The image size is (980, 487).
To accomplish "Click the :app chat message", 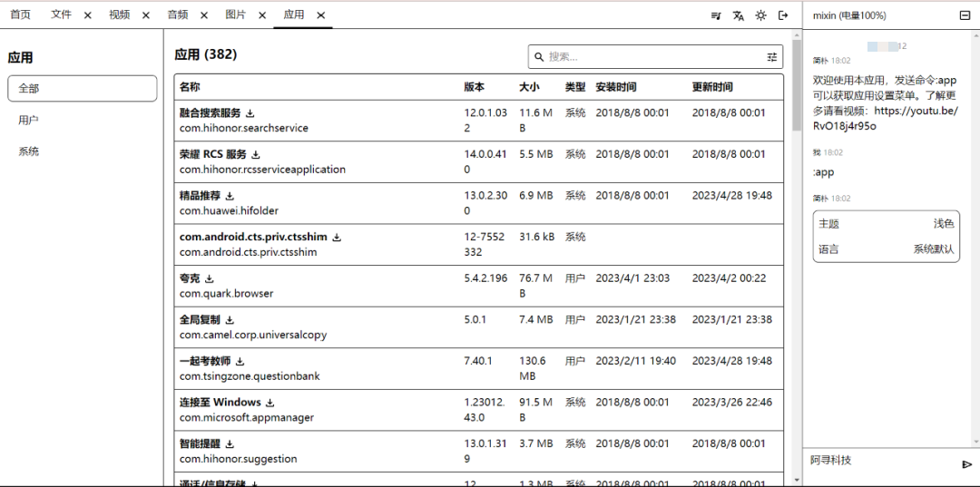I will [824, 172].
